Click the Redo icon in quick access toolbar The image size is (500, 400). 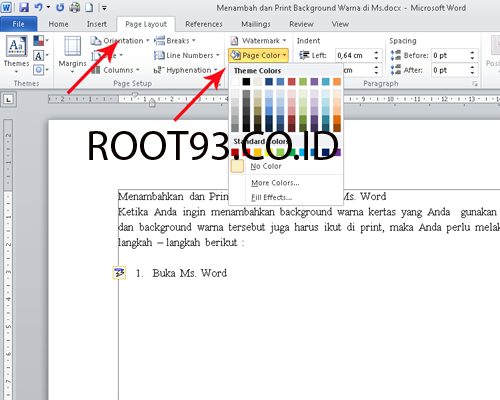pyautogui.click(x=60, y=7)
